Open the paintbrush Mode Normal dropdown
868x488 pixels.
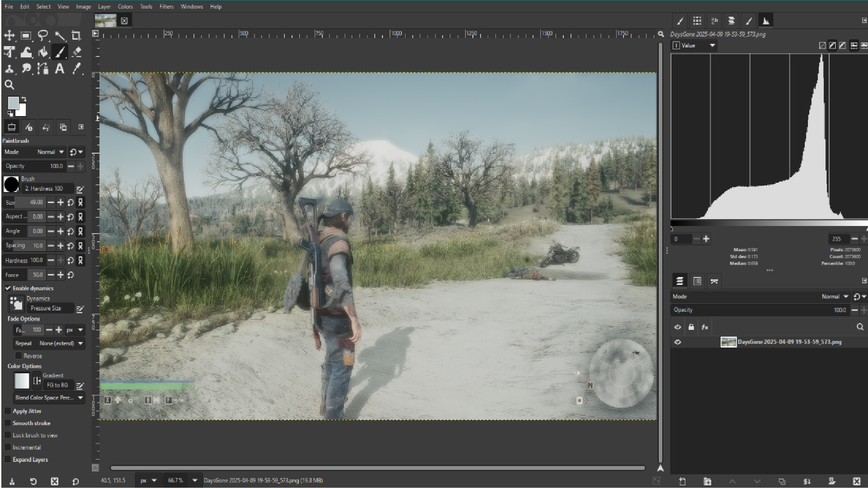click(x=50, y=152)
